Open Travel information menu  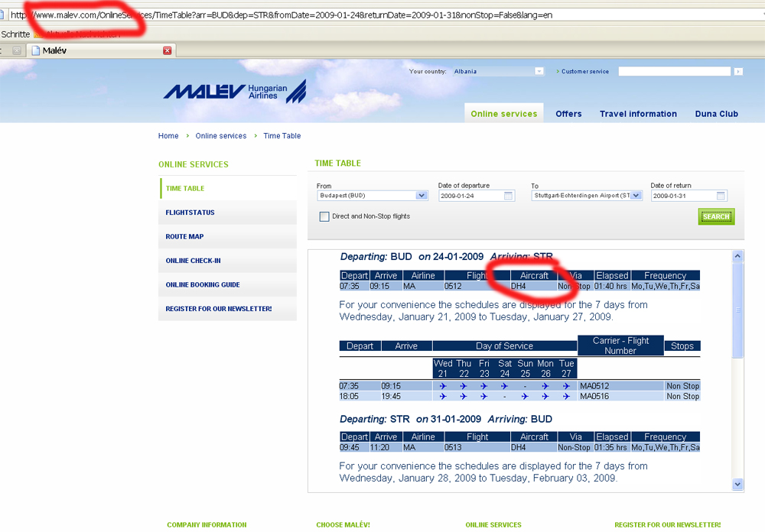click(638, 114)
